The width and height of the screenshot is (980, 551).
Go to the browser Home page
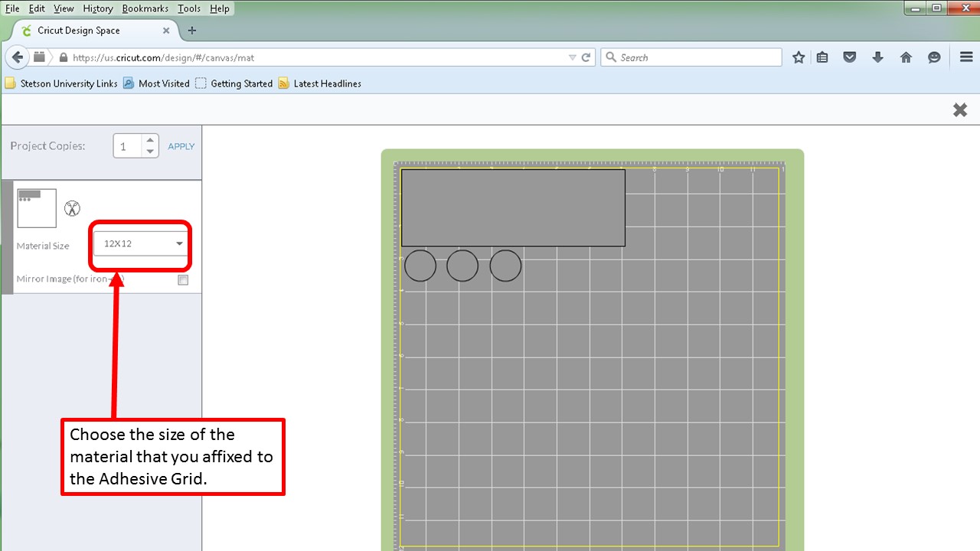coord(906,57)
